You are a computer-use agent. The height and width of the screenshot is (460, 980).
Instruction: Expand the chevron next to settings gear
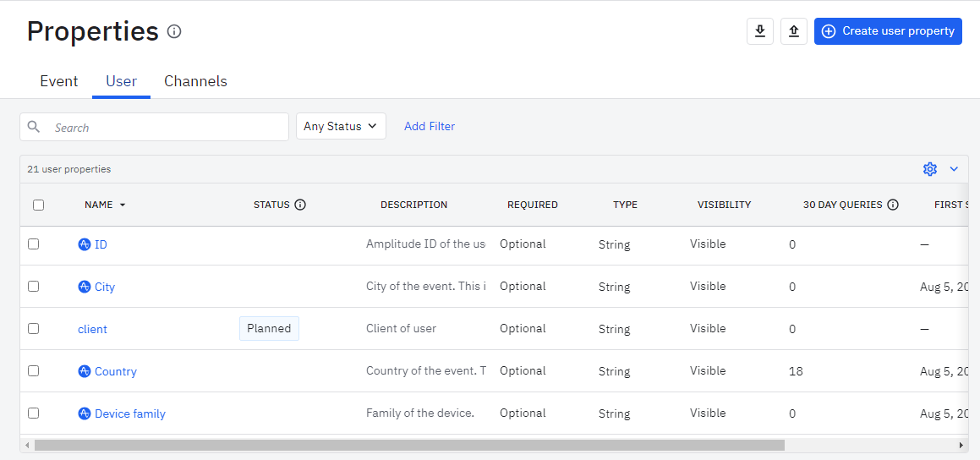[954, 169]
